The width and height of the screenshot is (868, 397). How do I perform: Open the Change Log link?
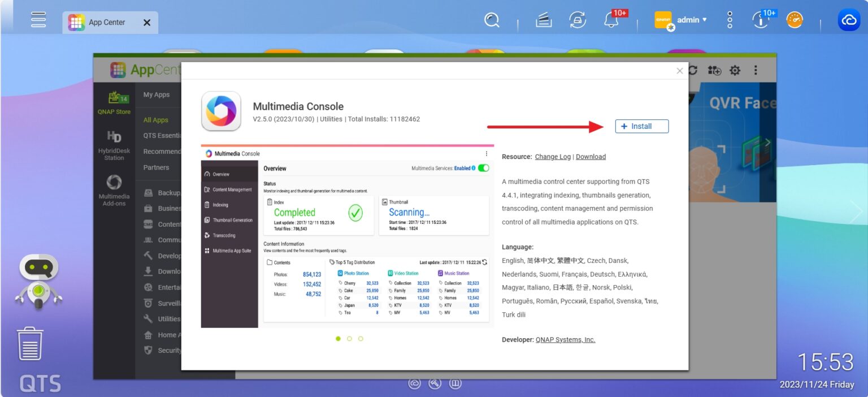click(x=553, y=157)
